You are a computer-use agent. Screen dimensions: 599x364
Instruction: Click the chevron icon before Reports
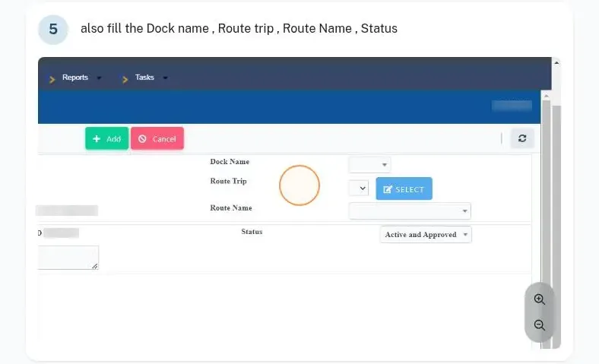[52, 80]
